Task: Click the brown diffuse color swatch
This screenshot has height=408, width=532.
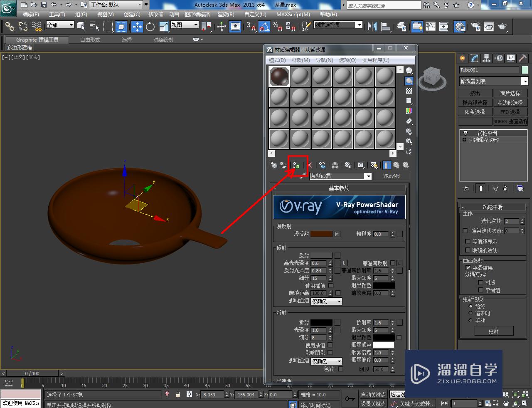Action: [322, 234]
